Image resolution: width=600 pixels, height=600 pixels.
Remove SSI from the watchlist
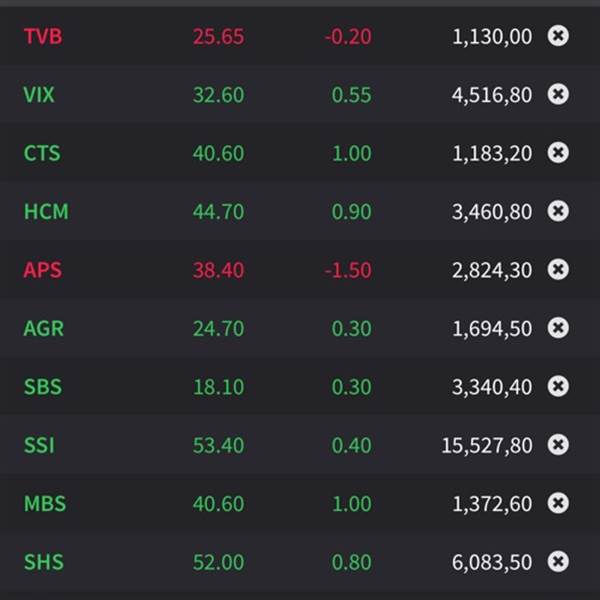[x=558, y=445]
